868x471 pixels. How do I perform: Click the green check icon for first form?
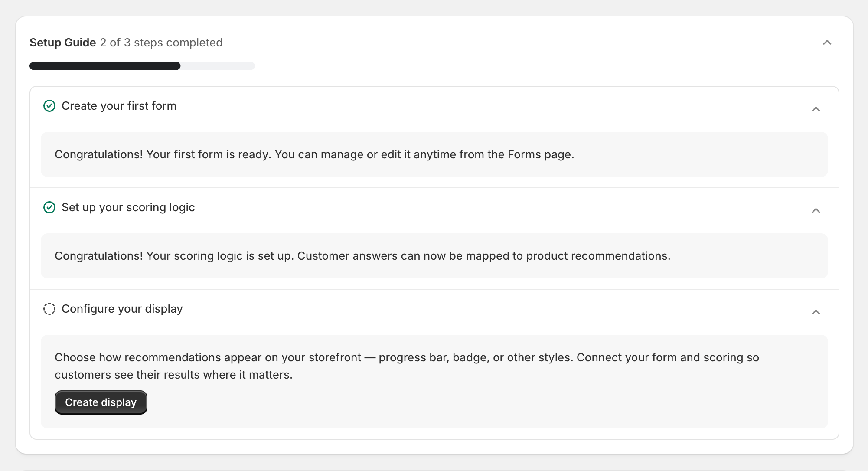[x=49, y=106]
